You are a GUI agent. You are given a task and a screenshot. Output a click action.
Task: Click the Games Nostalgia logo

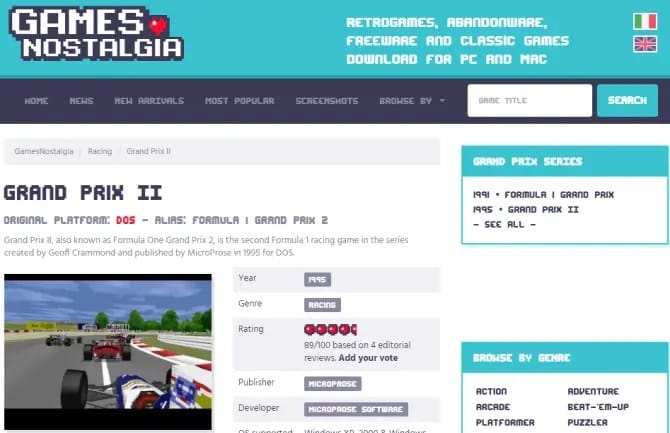(97, 33)
